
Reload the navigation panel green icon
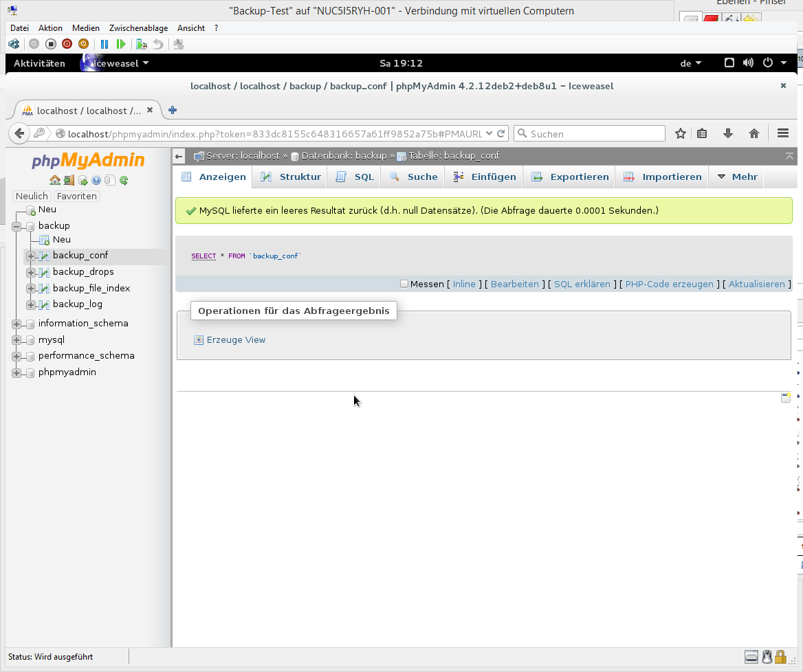124,179
